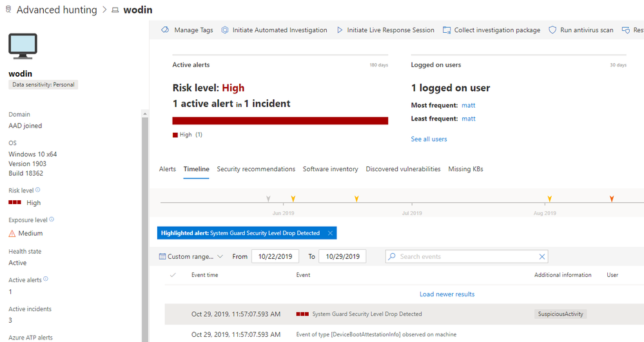Click the User column header
Image resolution: width=644 pixels, height=342 pixels.
[x=612, y=274]
